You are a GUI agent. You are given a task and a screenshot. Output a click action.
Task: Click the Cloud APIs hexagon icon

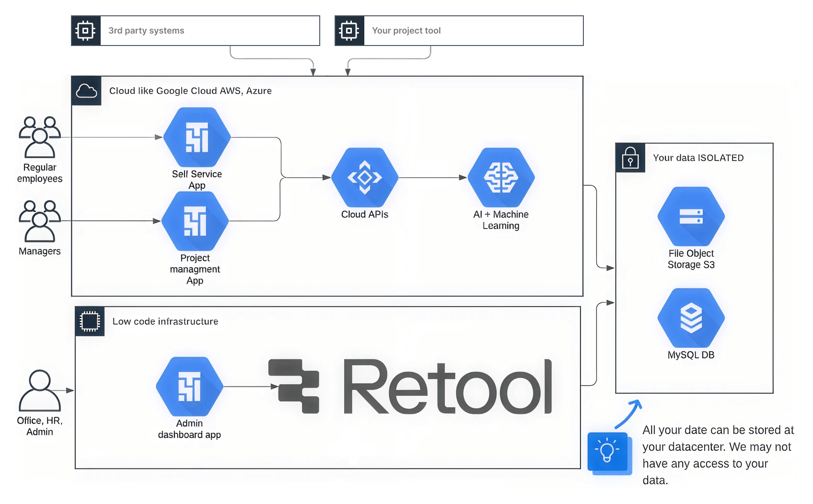365,177
